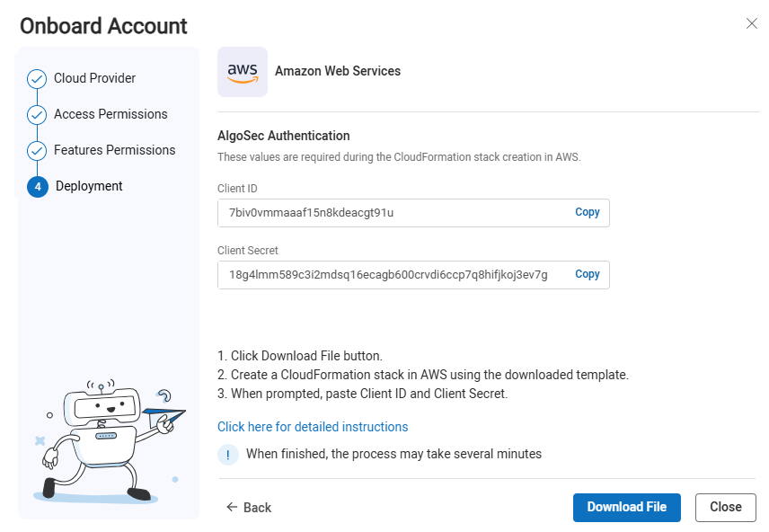Close the Onboard Account dialog with X
Image resolution: width=769 pixels, height=532 pixels.
point(752,23)
